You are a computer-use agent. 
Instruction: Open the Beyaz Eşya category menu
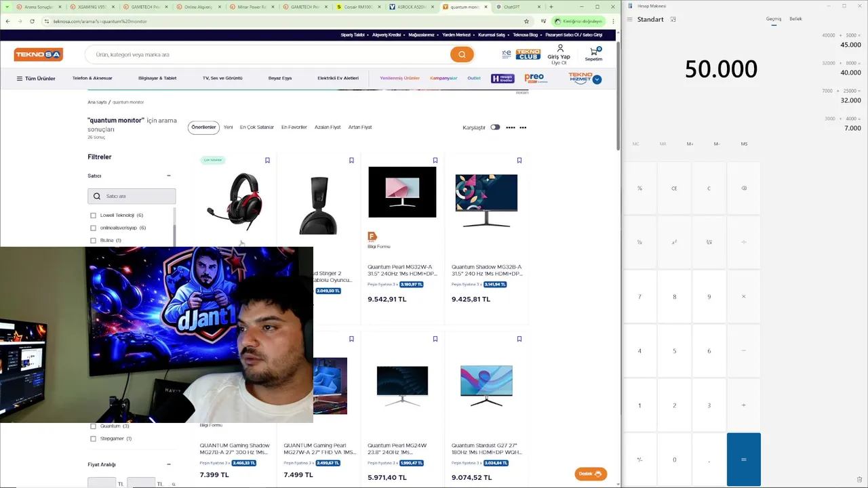click(280, 78)
